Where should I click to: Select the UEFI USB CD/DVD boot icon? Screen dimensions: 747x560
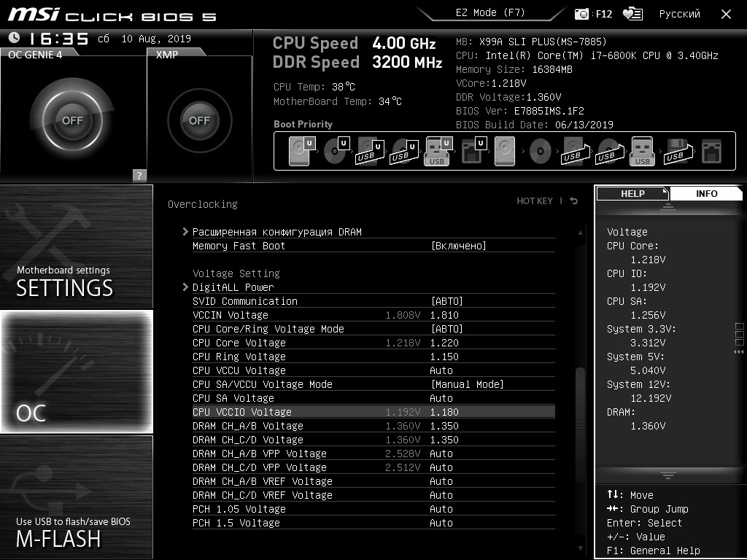(404, 151)
